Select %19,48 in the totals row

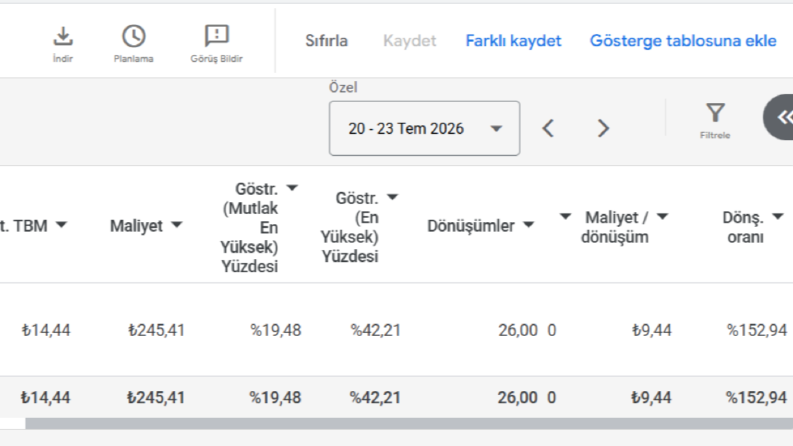pyautogui.click(x=275, y=397)
